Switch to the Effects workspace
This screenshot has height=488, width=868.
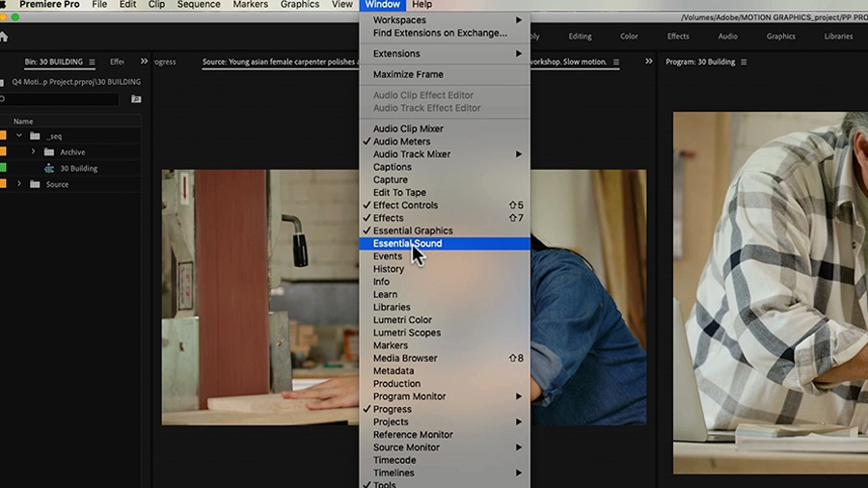coord(678,37)
